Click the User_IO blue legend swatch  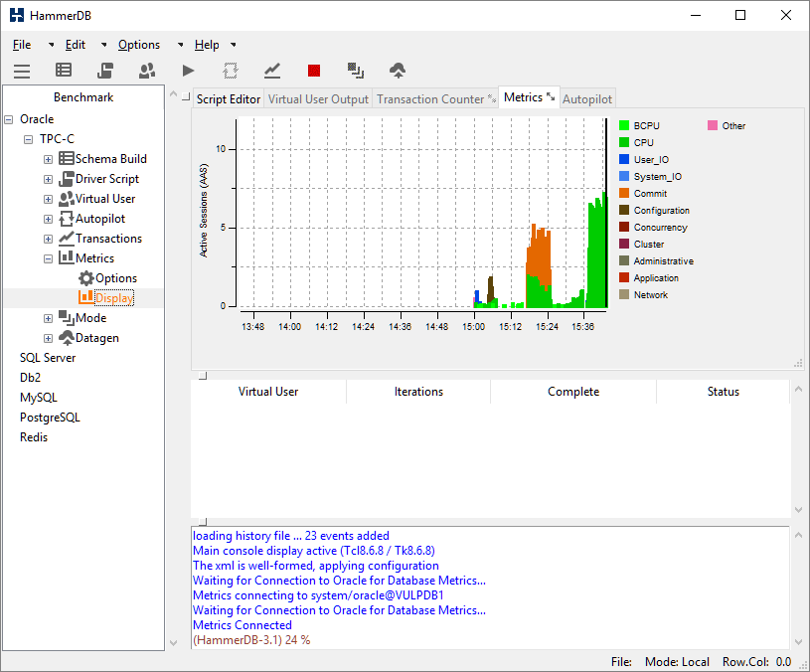pos(624,160)
